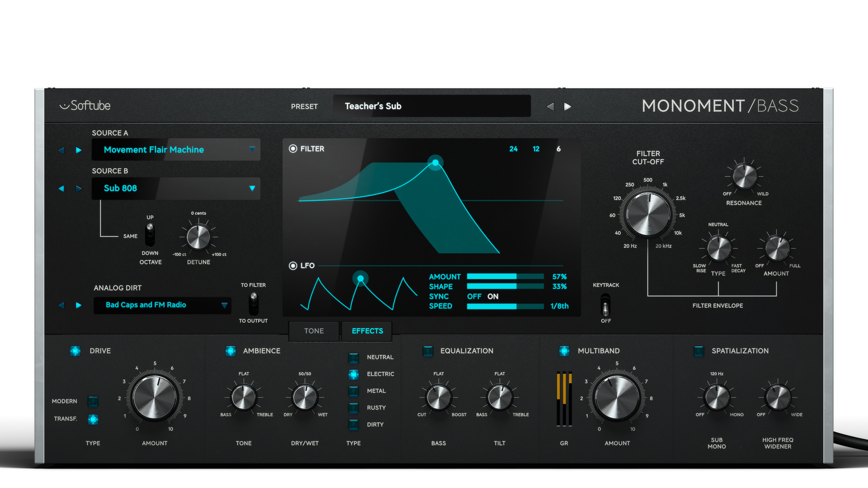Select previous Source A sound
This screenshot has height=488, width=868.
(61, 150)
